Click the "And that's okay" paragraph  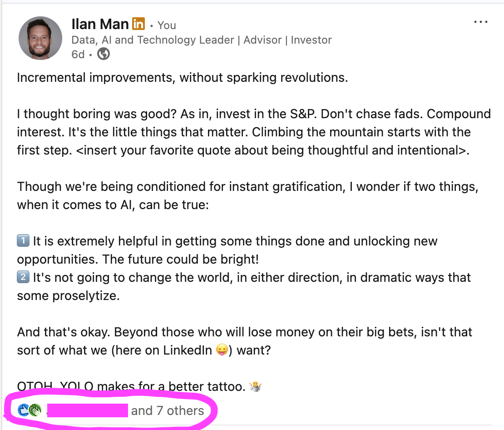pos(245,341)
